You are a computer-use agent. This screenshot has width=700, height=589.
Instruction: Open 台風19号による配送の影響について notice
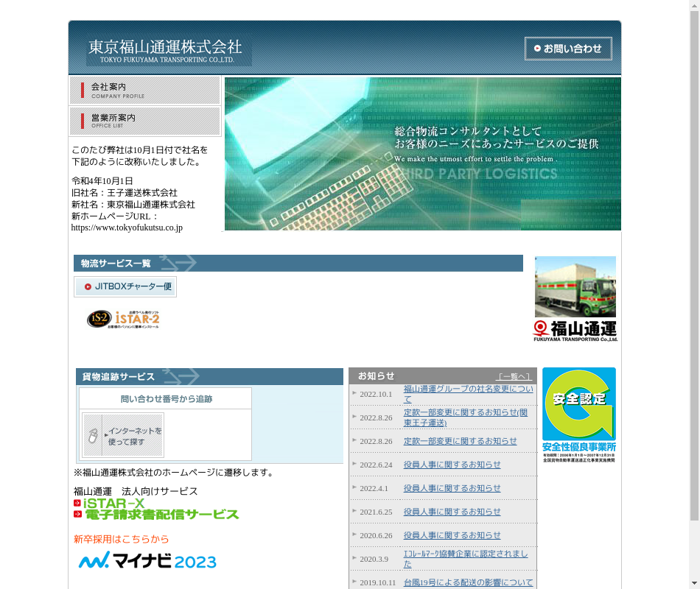pos(469,582)
